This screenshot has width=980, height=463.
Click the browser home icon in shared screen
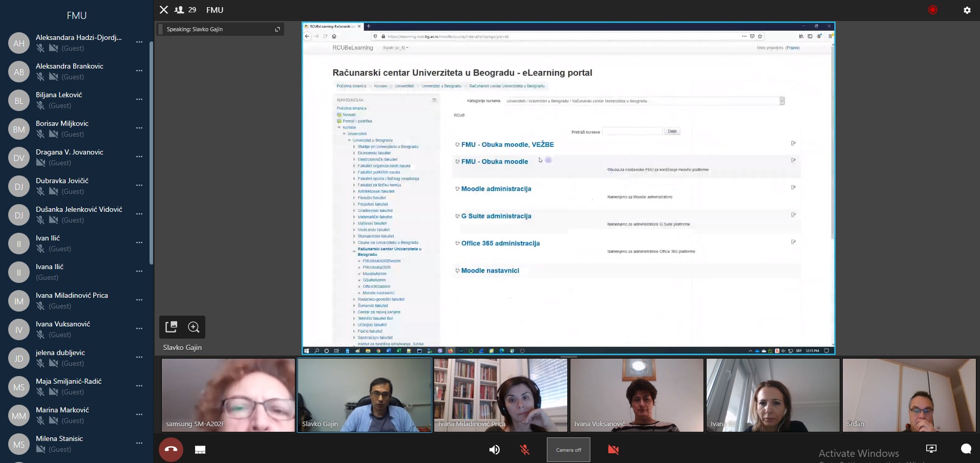click(x=334, y=36)
